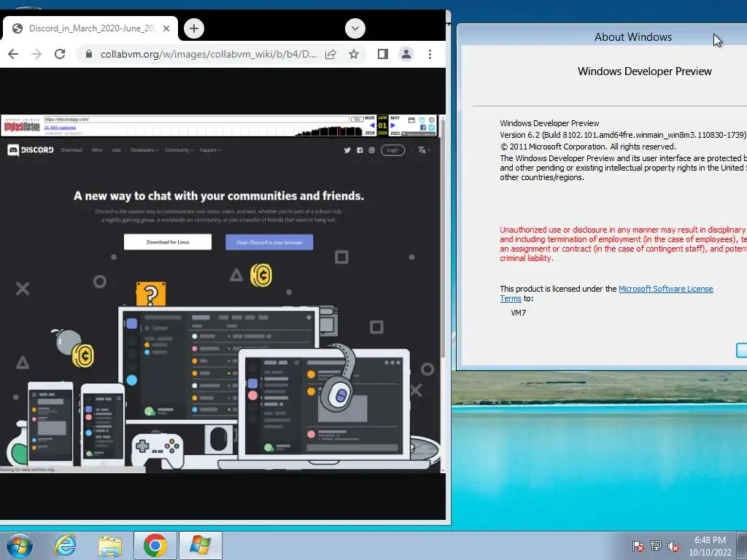
Task: Close the Discord_in_March_2020 Chrome tab
Action: [x=166, y=28]
